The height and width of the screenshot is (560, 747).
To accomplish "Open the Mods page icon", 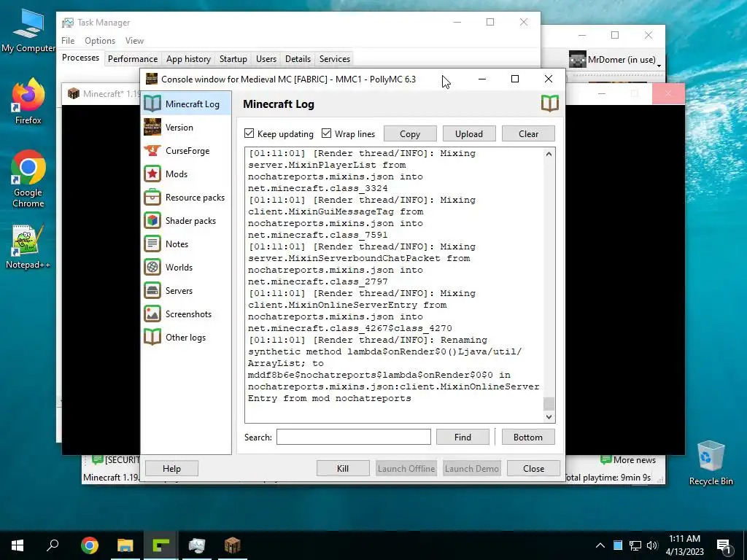I will click(152, 174).
